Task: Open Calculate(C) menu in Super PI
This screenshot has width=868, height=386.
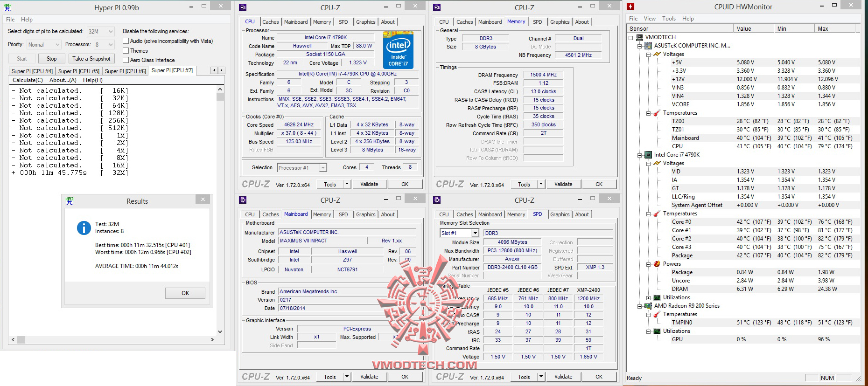Action: [28, 80]
